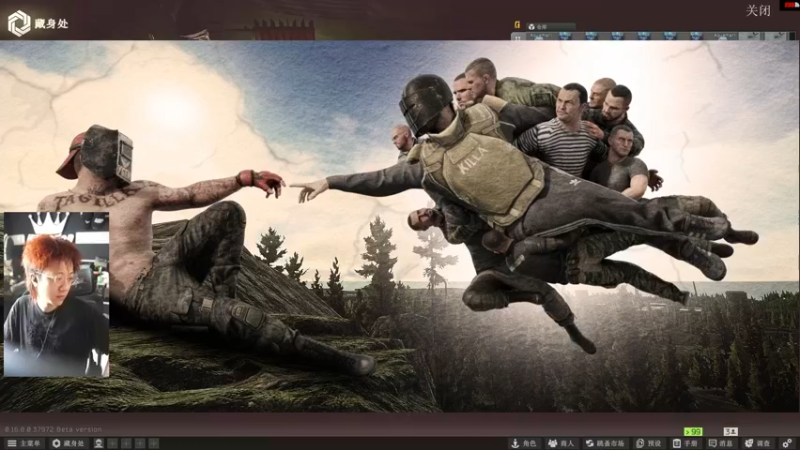This screenshot has height=450, width=800.
Task: Open the 角色 character tab
Action: coord(524,443)
